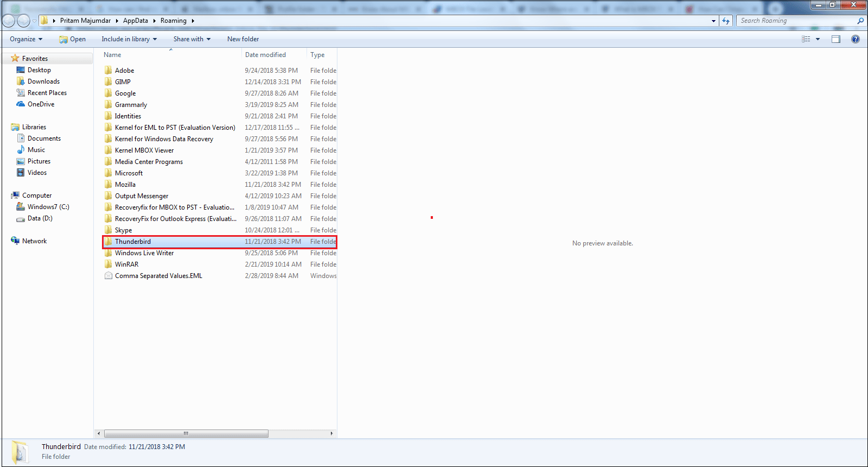
Task: Expand the arrow after Pritam Majumdar breadcrumb
Action: [x=117, y=21]
